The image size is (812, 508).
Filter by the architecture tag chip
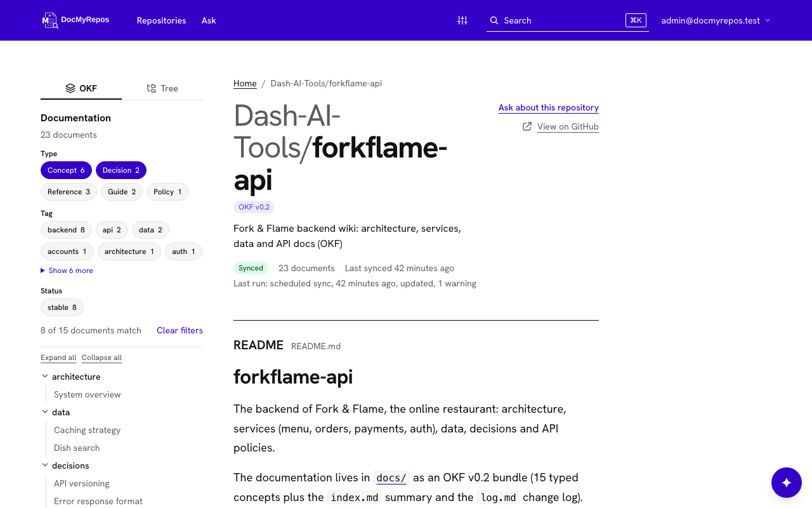129,251
